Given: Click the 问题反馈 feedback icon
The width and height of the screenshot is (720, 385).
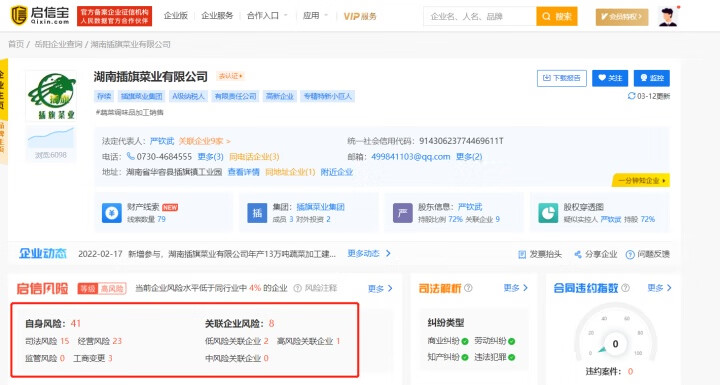Looking at the screenshot, I should click(x=630, y=254).
